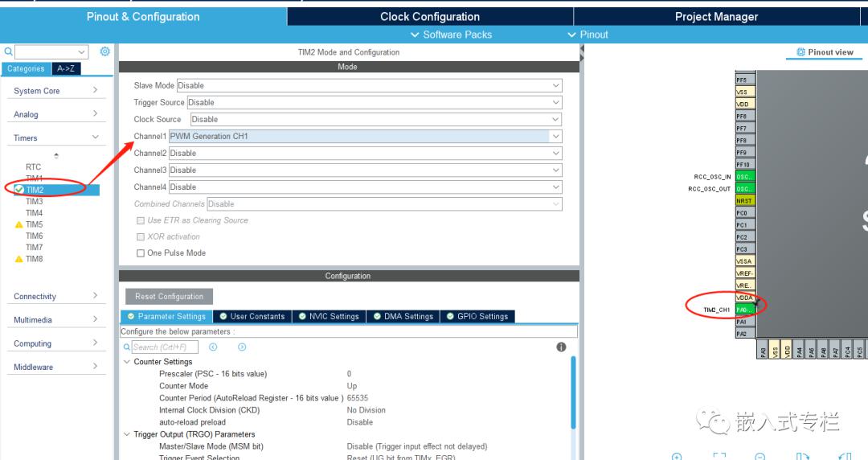Viewport: 868px width, 460px height.
Task: Select the PC3 pin on chip
Action: coord(744,249)
